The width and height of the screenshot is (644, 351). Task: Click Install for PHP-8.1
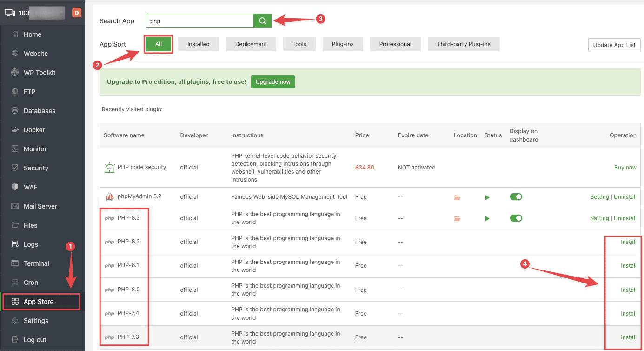[629, 266]
